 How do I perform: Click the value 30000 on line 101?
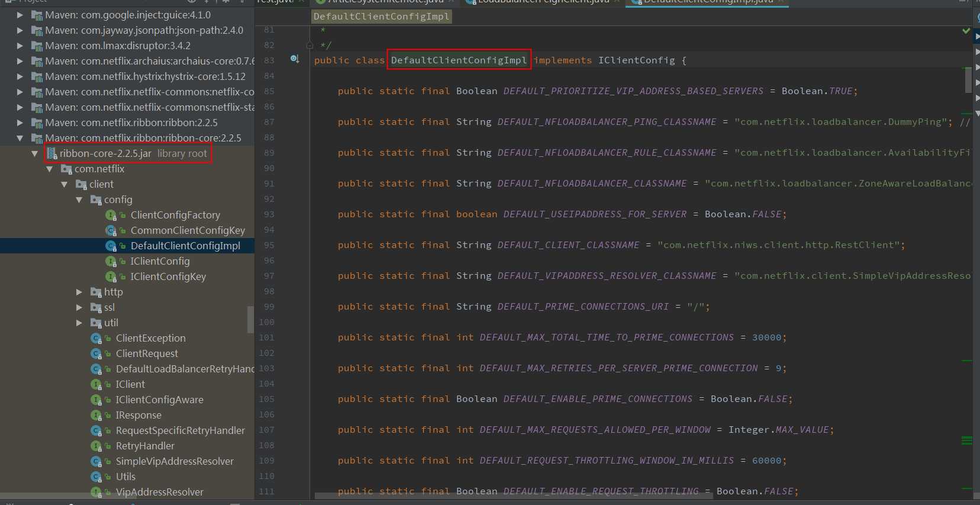click(766, 337)
